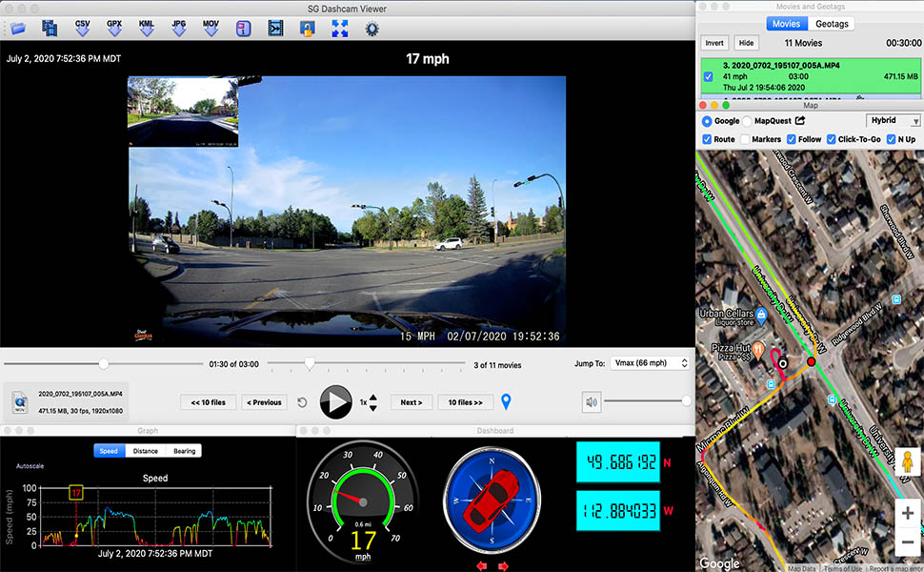The width and height of the screenshot is (924, 572).
Task: Click the GPX export icon
Action: [x=114, y=28]
